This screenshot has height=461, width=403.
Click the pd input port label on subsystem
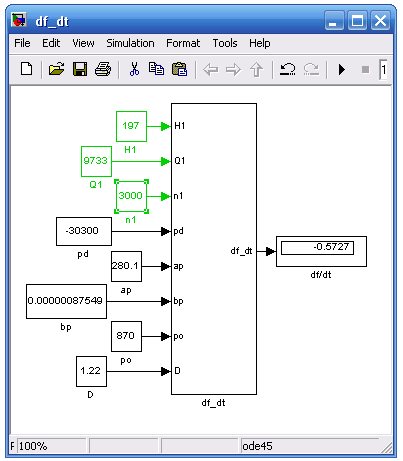[178, 231]
